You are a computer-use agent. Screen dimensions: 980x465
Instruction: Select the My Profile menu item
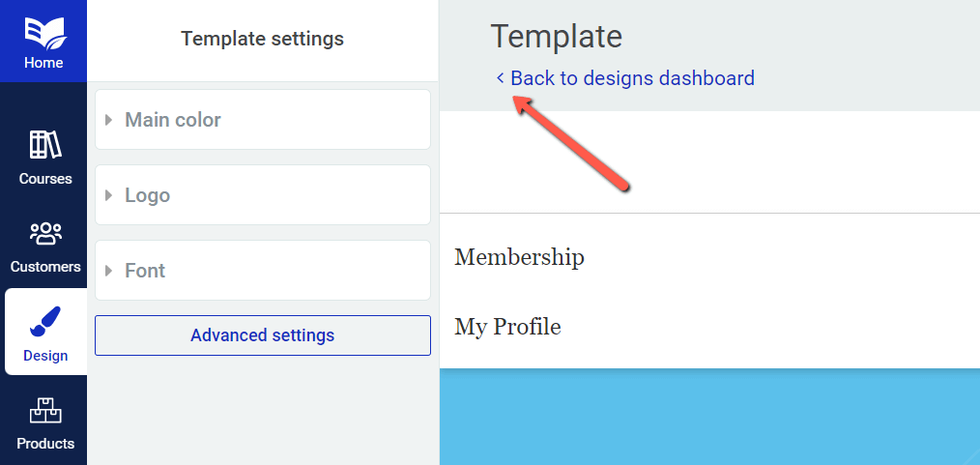coord(507,327)
